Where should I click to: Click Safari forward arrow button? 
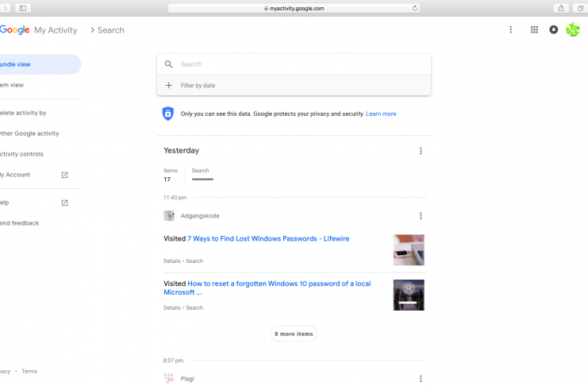[x=6, y=8]
